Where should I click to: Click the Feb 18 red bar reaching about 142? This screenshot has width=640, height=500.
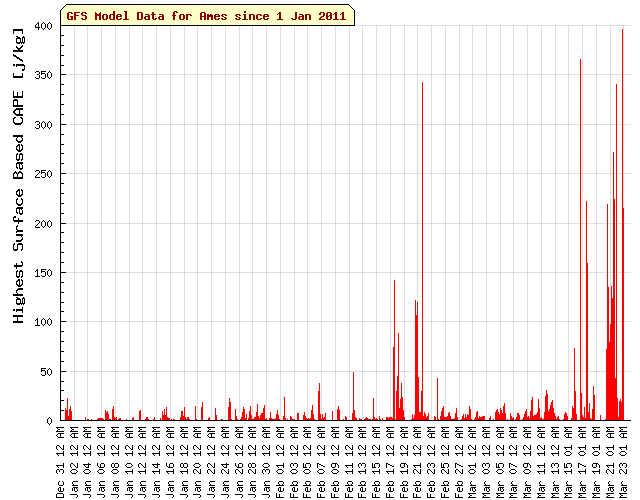(394, 350)
